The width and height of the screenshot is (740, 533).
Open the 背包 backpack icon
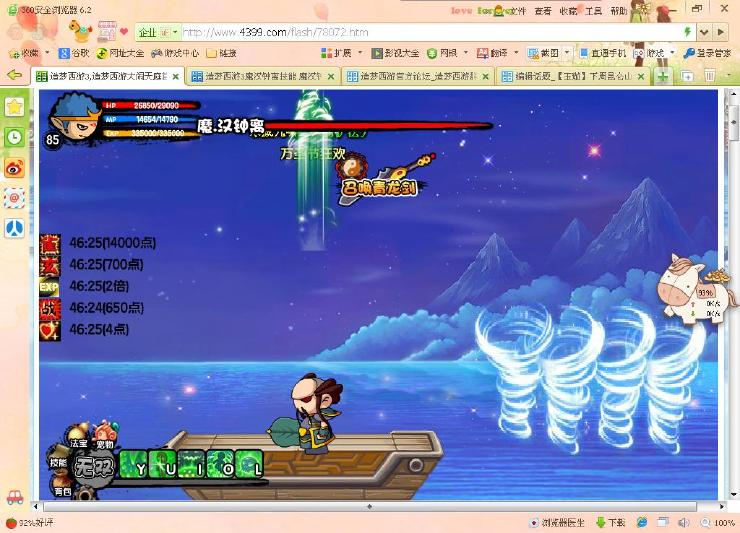click(62, 486)
